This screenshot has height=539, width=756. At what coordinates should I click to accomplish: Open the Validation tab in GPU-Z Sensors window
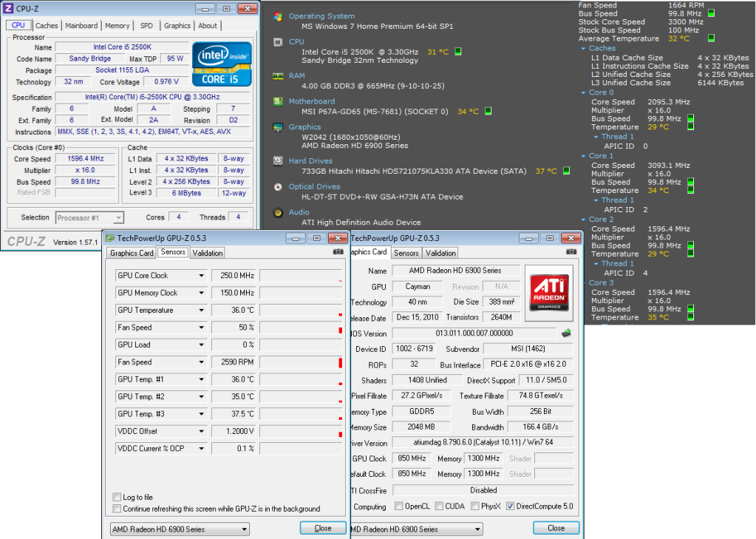click(208, 253)
